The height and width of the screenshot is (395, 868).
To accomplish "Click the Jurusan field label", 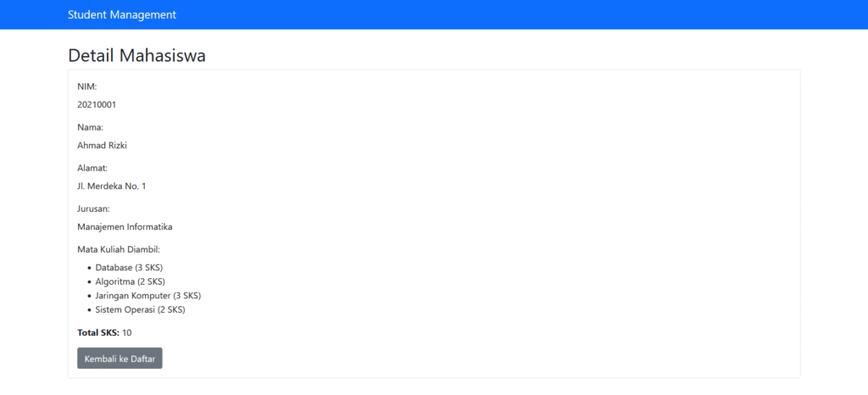I will pos(93,209).
